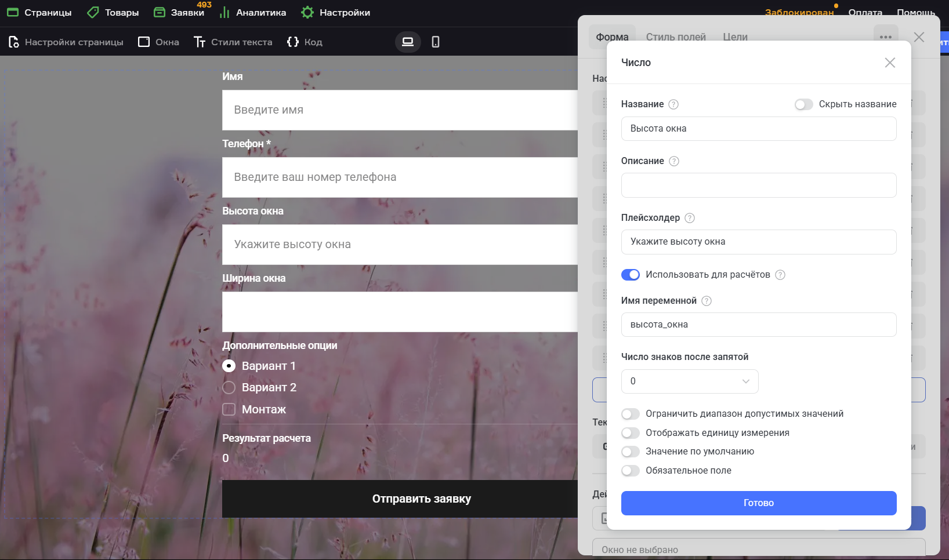Click the Отправить заявку button
This screenshot has width=949, height=560.
pos(422,499)
